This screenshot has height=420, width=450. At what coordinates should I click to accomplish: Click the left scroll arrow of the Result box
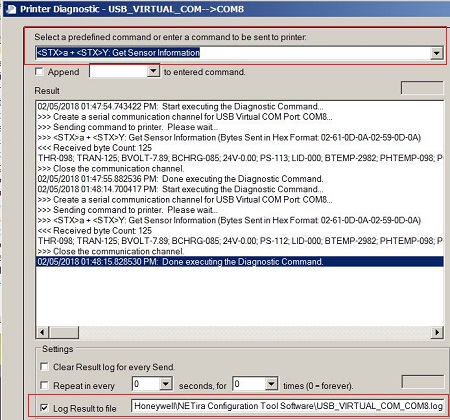pyautogui.click(x=42, y=332)
